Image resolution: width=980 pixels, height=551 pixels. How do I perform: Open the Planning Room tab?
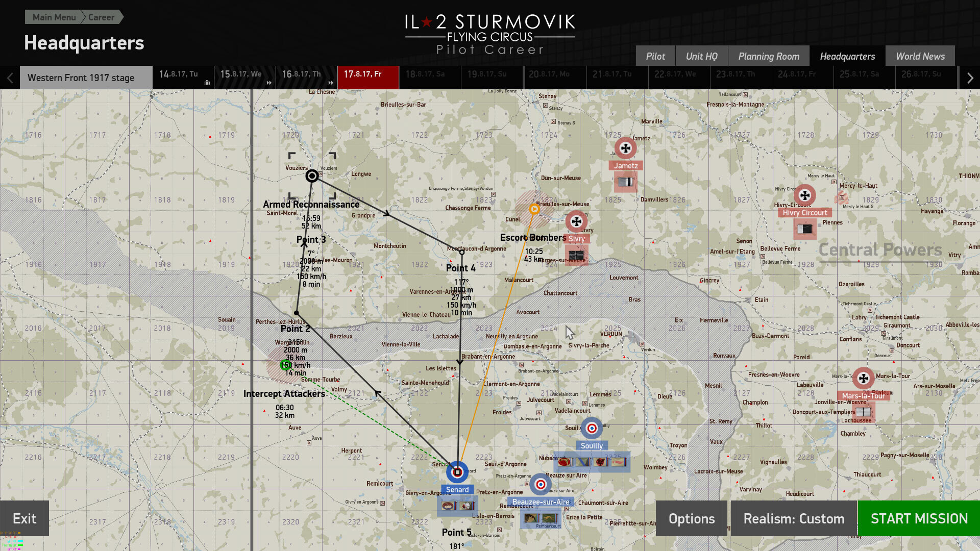click(x=769, y=56)
